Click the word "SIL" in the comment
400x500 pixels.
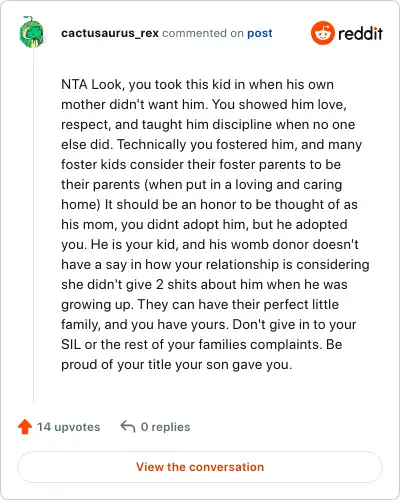point(71,344)
